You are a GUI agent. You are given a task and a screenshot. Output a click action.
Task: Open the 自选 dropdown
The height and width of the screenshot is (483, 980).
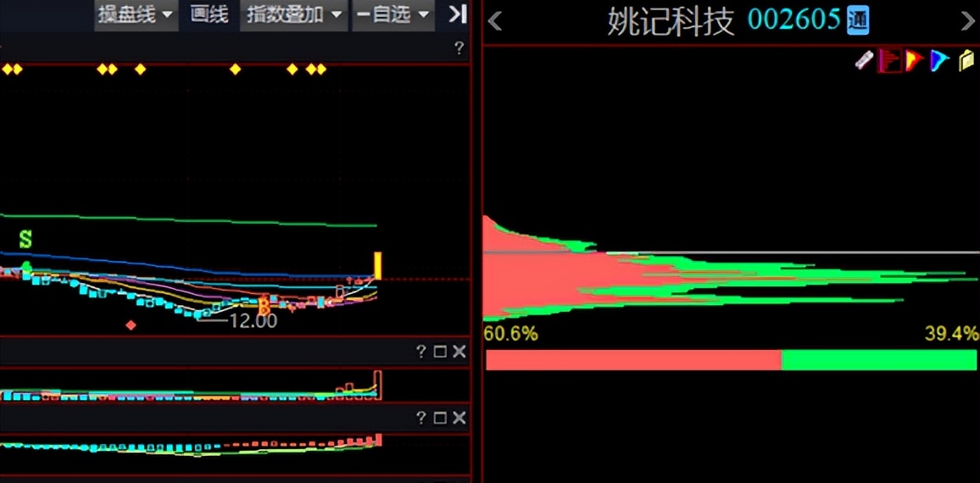(393, 14)
